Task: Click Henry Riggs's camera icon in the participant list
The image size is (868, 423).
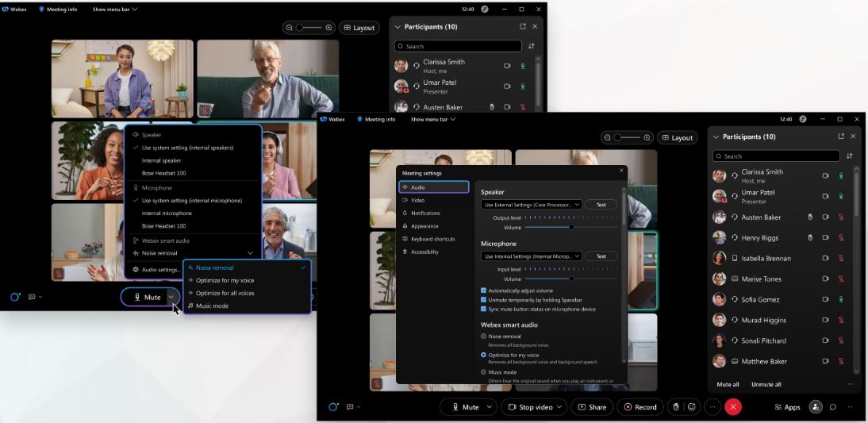Action: coord(825,237)
